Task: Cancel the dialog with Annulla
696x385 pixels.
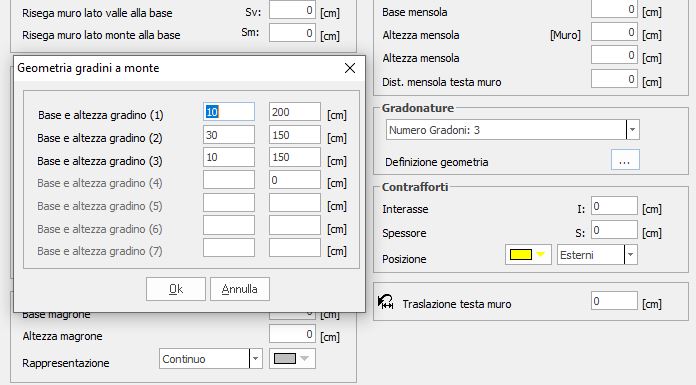Action: coord(240,289)
